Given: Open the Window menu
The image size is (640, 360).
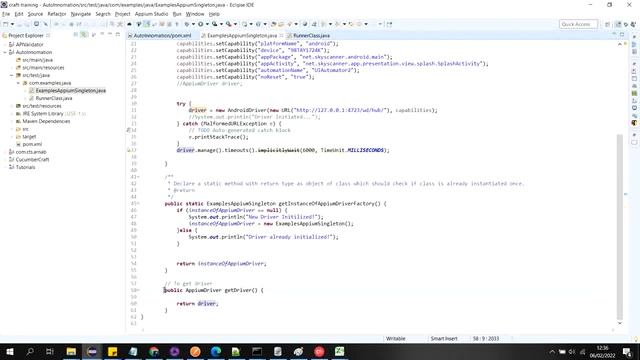Looking at the screenshot, I should [x=195, y=14].
